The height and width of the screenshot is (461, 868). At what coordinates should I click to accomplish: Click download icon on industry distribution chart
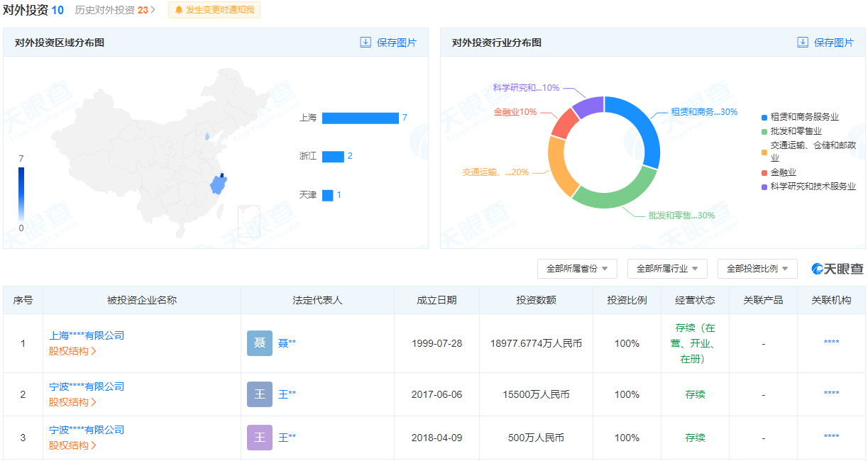(x=803, y=43)
